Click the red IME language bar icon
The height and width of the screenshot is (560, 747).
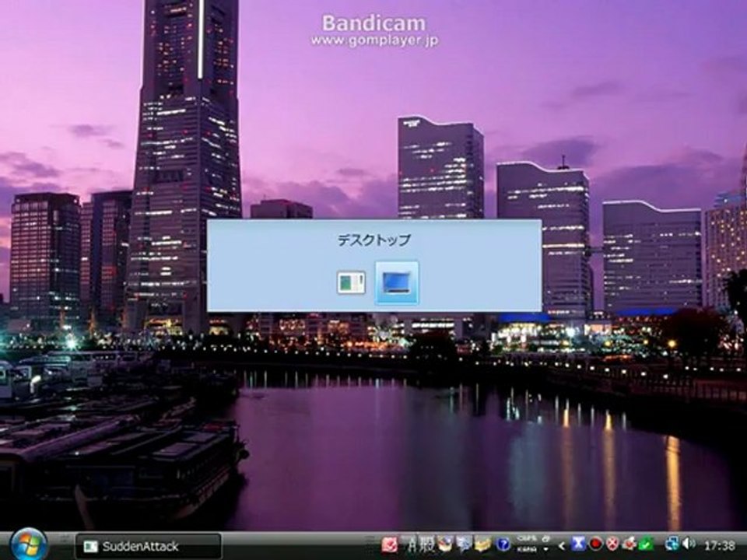[x=389, y=544]
